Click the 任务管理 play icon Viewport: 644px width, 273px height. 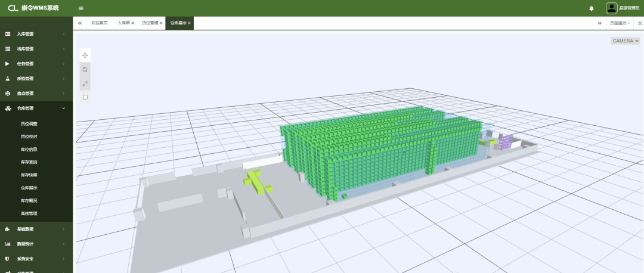click(x=7, y=64)
